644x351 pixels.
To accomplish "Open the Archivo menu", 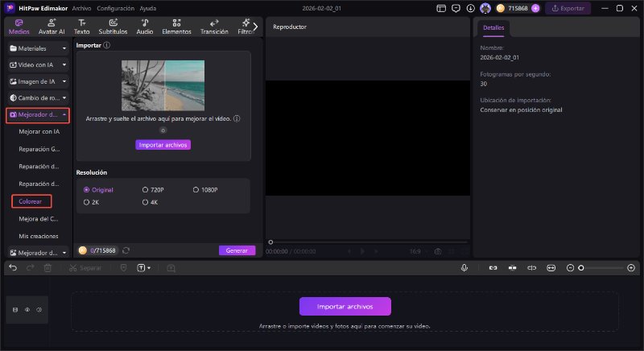I will pos(81,8).
